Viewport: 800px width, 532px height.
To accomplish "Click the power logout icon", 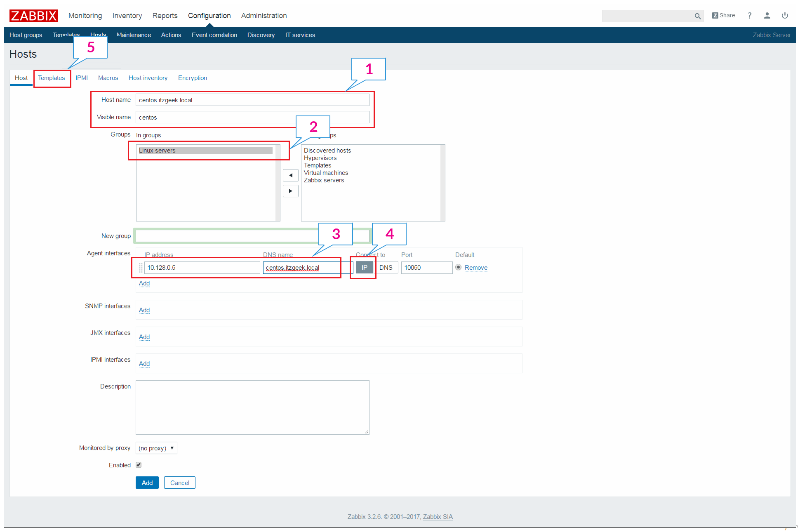I will tap(785, 16).
